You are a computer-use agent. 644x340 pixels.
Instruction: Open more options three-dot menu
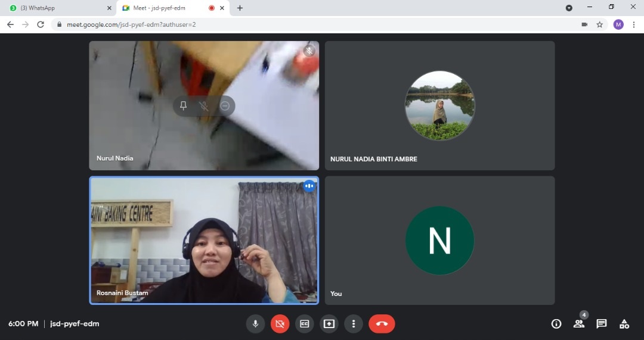pos(353,324)
